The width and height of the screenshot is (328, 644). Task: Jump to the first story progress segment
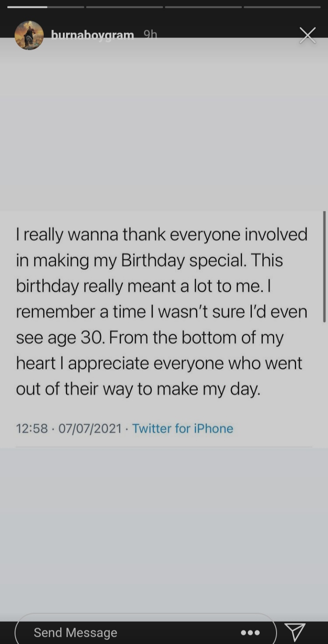coord(46,7)
